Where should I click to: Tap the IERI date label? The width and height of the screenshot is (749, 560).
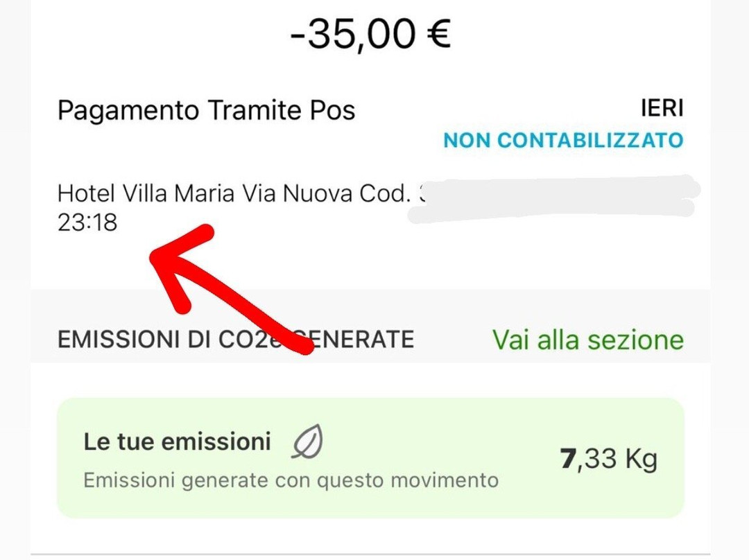661,108
